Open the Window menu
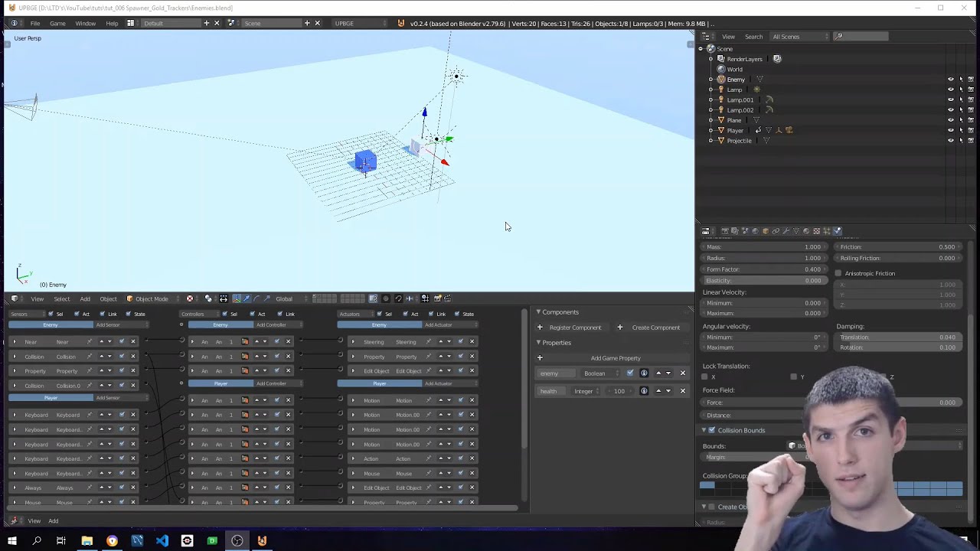The image size is (980, 551). 85,23
